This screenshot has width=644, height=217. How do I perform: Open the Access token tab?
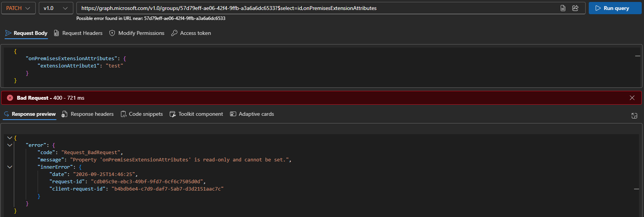pyautogui.click(x=191, y=33)
